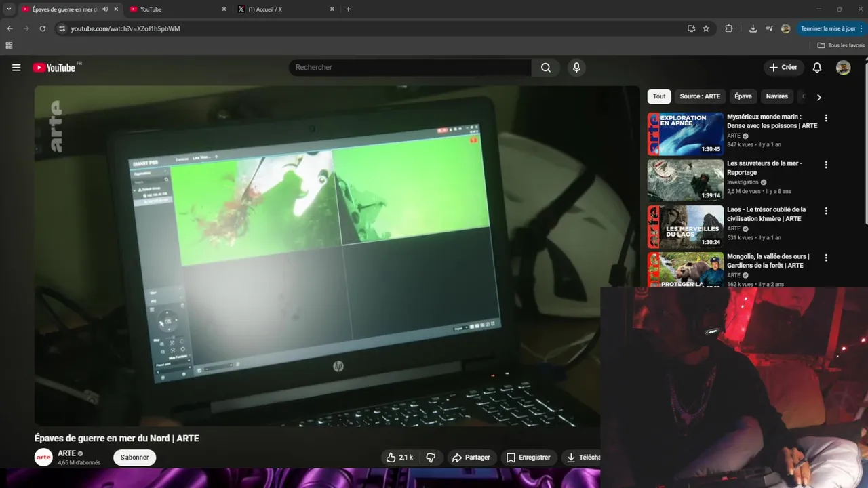Open the sea rescue video thumbnail
This screenshot has height=488, width=868.
click(x=686, y=180)
